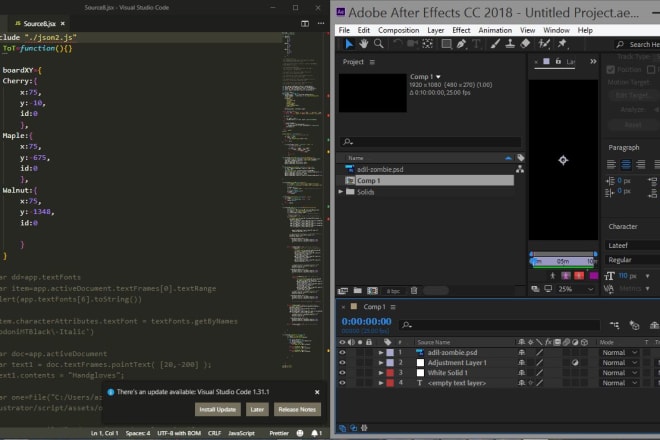
Task: Expand Adjustment Layer 1 properties triangle
Action: 381,363
